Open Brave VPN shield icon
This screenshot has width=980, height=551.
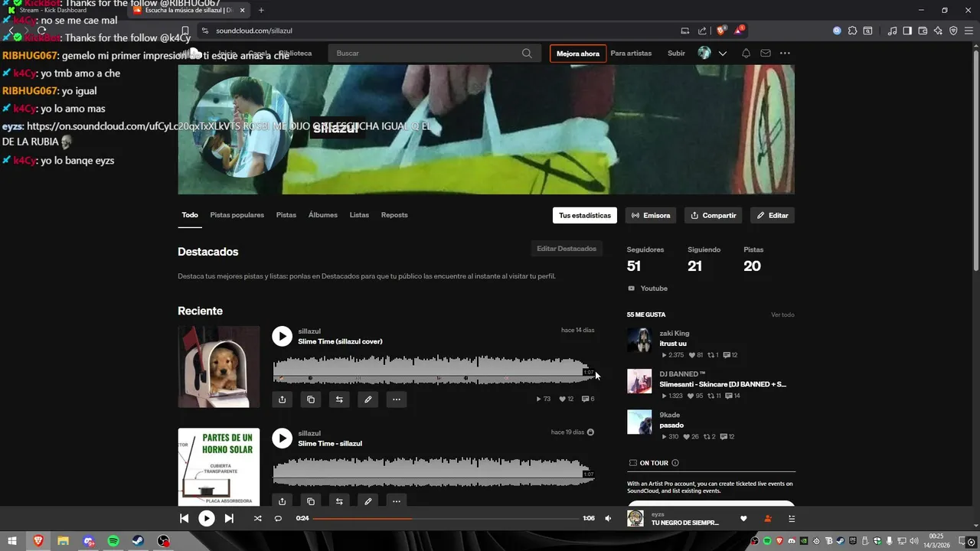tap(953, 31)
